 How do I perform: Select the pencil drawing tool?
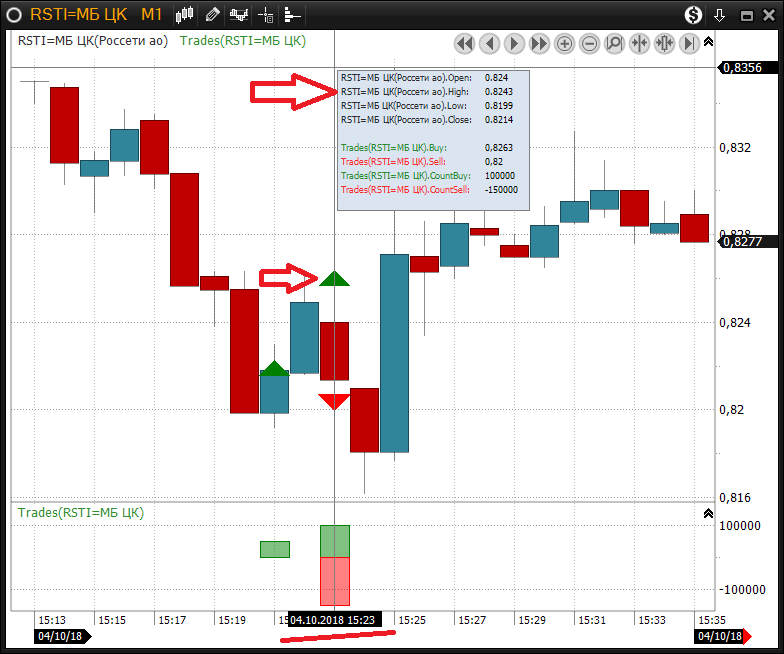click(212, 15)
